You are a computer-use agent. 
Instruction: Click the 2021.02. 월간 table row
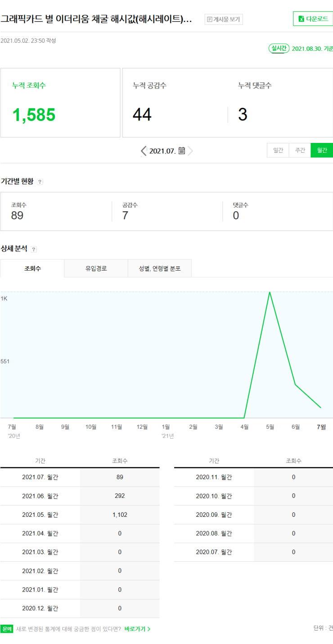80,571
